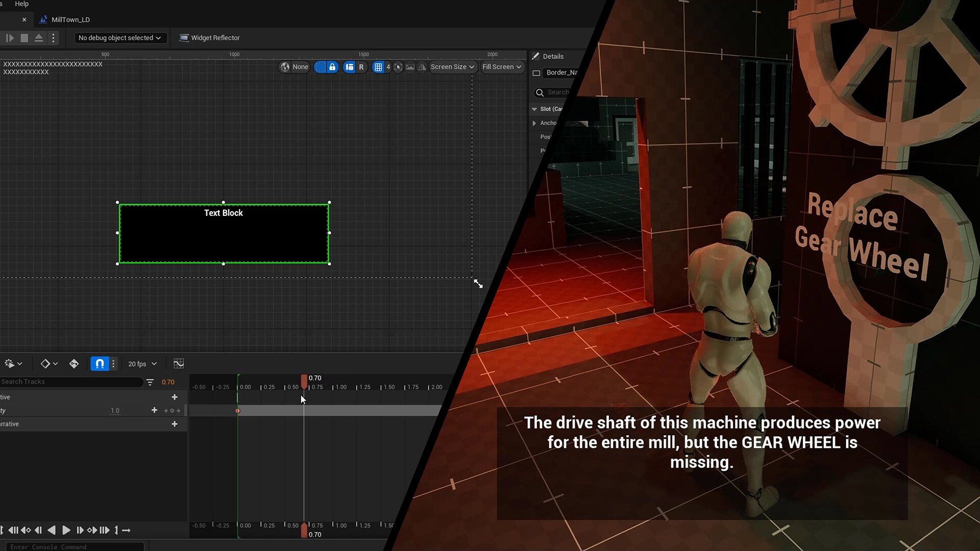The width and height of the screenshot is (980, 551).
Task: Open the debug object selection dropdown
Action: 120,38
